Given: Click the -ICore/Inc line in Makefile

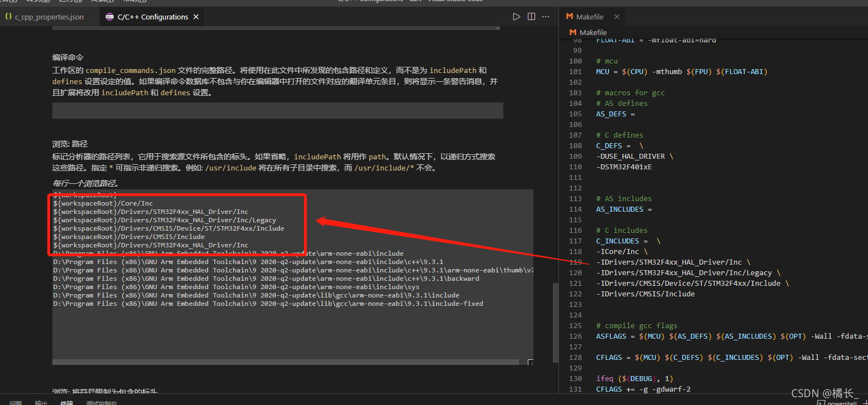Looking at the screenshot, I should (x=621, y=251).
